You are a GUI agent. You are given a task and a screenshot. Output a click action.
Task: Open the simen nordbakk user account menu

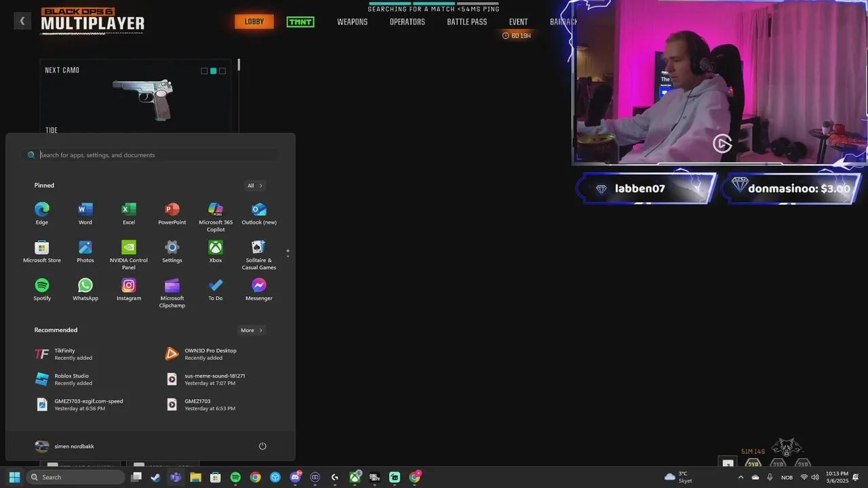tap(64, 446)
